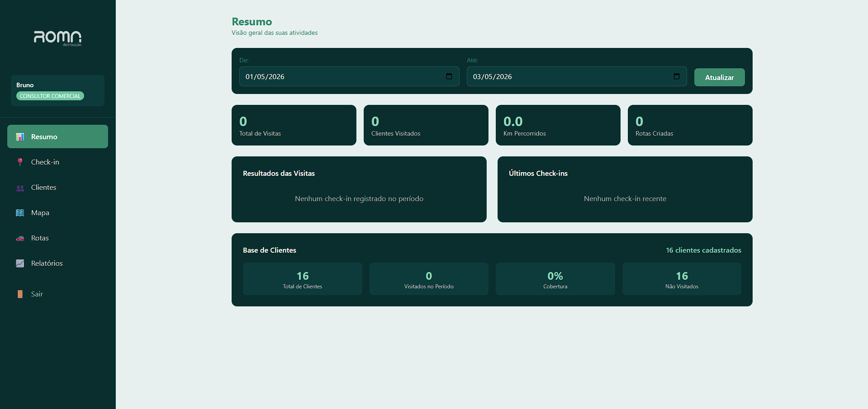Open the De date calendar picker
The image size is (868, 409).
pyautogui.click(x=449, y=76)
